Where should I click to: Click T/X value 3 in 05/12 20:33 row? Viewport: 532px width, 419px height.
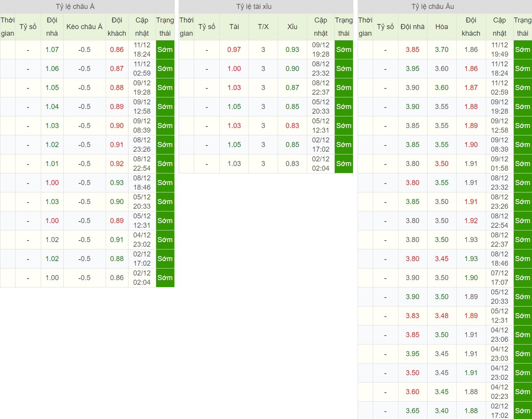point(263,107)
